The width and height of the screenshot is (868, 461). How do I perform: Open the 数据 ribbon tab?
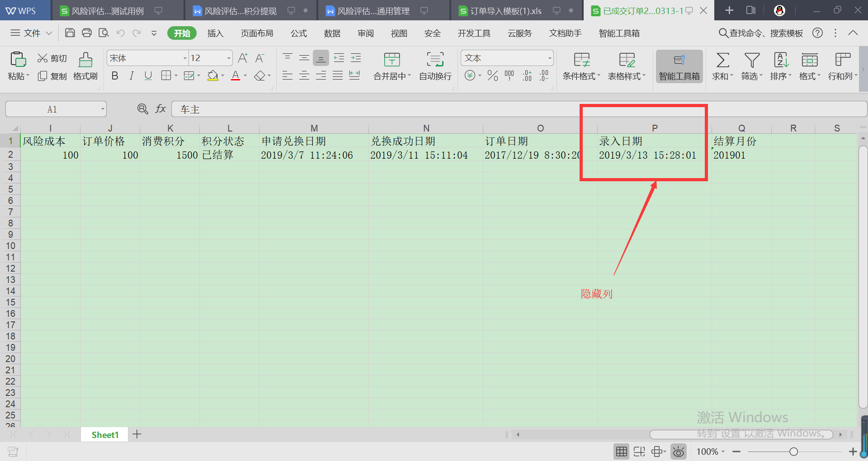(x=332, y=33)
